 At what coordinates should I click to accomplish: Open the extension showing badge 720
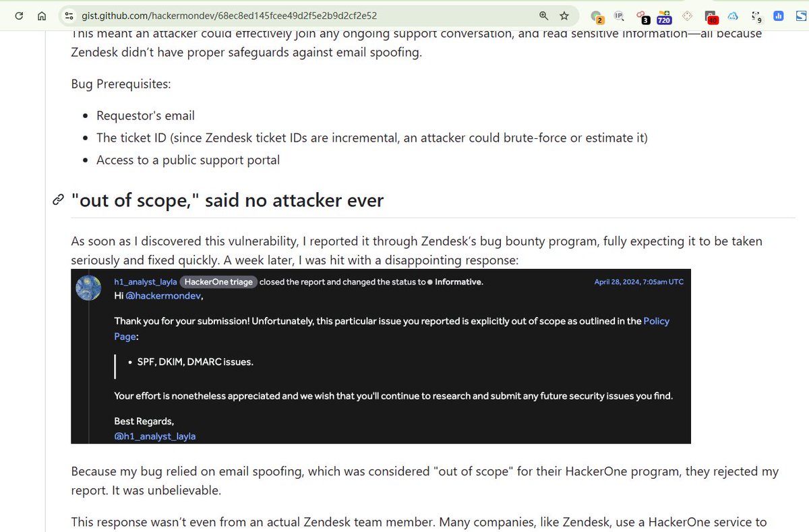[x=664, y=16]
